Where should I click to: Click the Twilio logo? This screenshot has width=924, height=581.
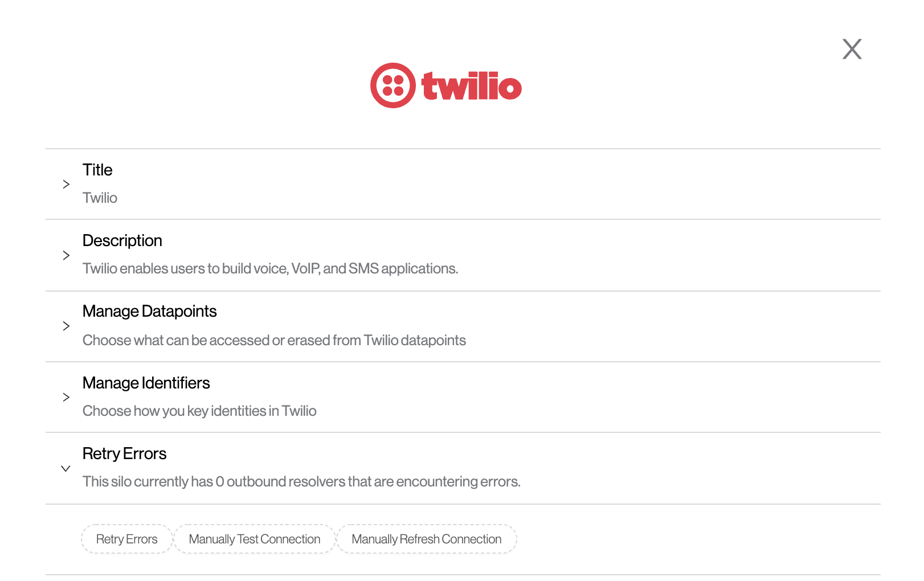445,85
